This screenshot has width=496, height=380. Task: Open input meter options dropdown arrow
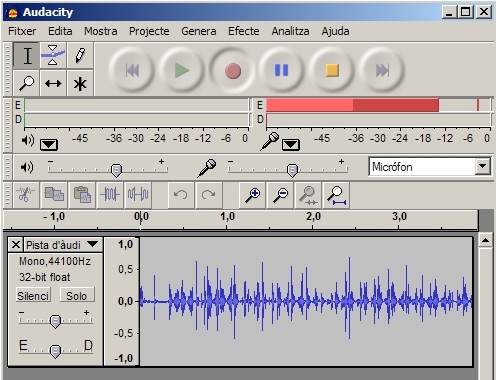pos(291,145)
